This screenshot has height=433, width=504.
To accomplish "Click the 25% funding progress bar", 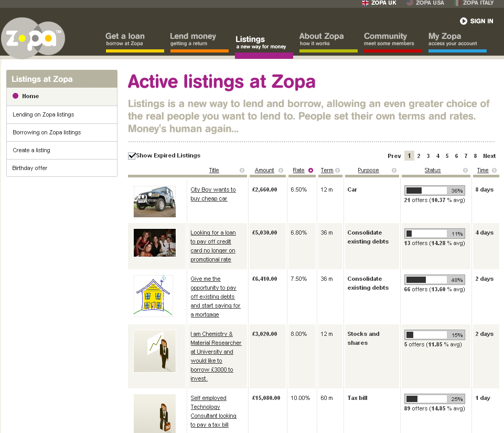I will click(x=435, y=399).
